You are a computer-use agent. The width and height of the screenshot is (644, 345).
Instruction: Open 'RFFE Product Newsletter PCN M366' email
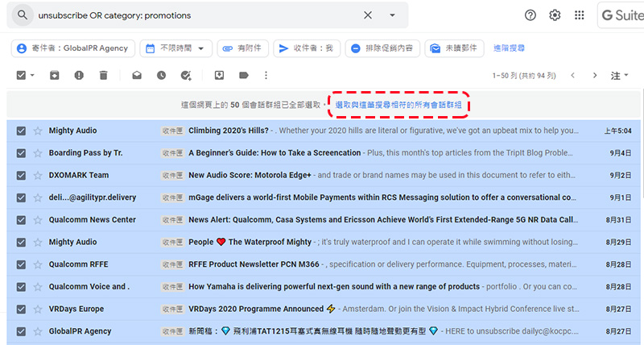(x=254, y=264)
